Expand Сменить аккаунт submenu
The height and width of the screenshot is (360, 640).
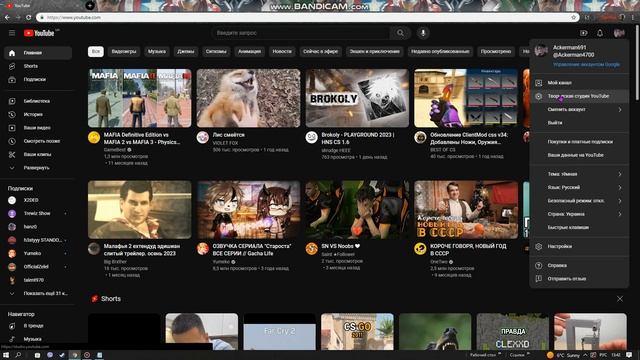tap(579, 109)
